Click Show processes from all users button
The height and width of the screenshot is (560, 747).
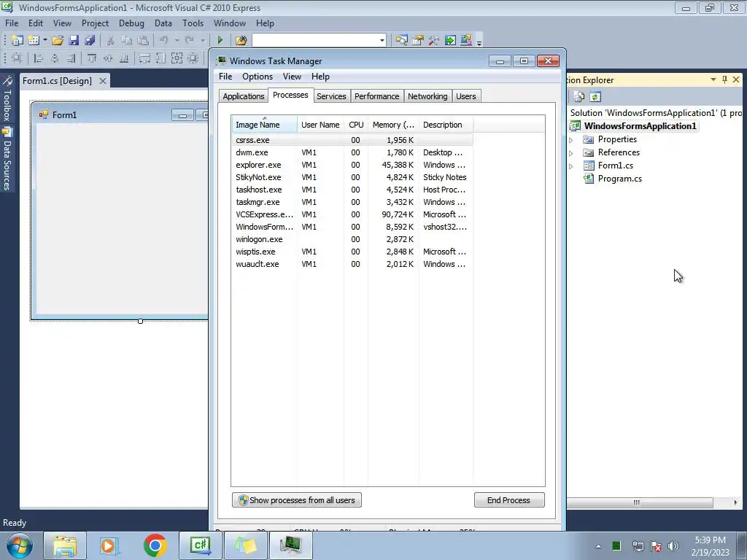tap(297, 500)
